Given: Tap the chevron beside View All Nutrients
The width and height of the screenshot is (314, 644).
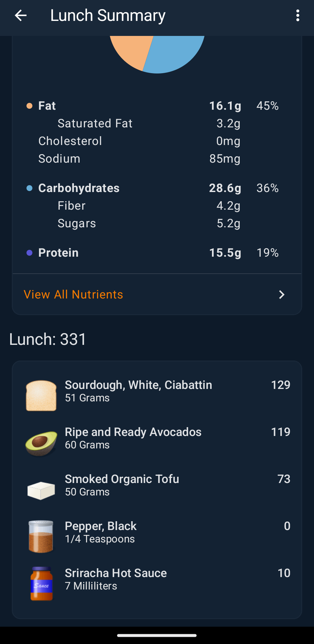Looking at the screenshot, I should pyautogui.click(x=282, y=295).
